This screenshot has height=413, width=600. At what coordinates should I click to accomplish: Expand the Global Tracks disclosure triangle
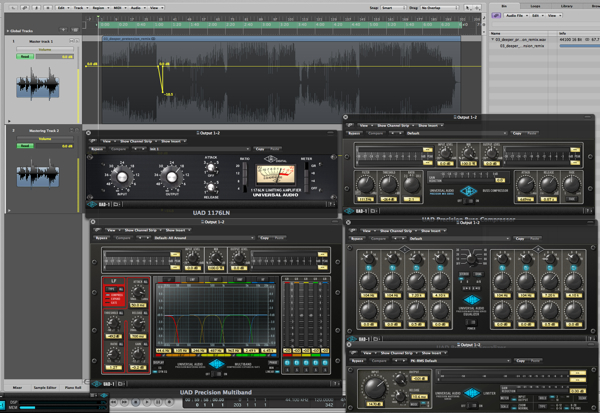[x=8, y=31]
